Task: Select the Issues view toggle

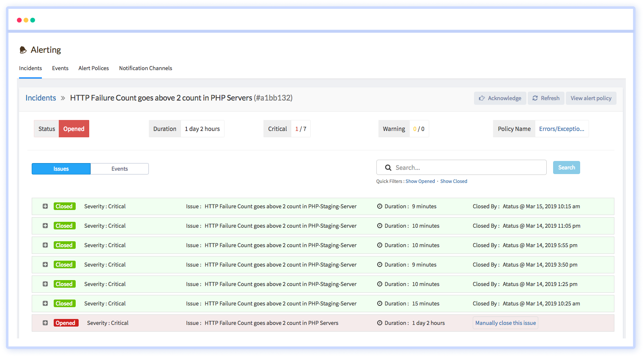Action: click(x=61, y=169)
